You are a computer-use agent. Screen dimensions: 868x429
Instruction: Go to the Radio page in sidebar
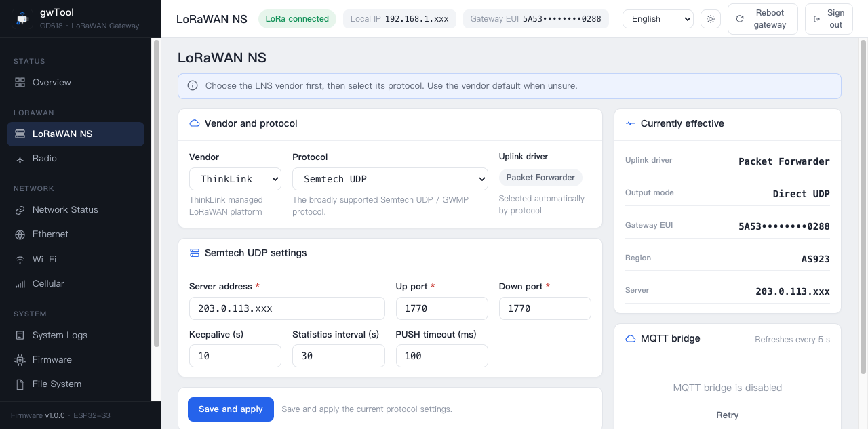coord(75,158)
